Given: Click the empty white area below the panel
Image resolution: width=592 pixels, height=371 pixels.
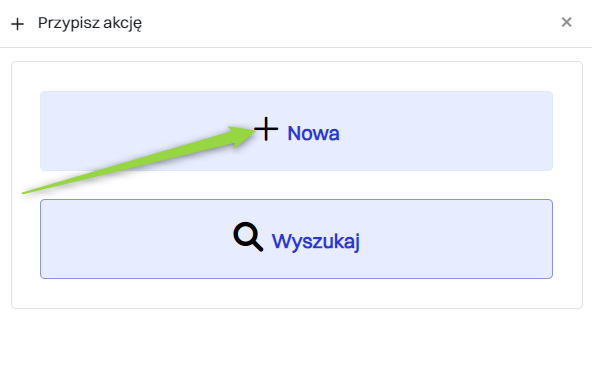Looking at the screenshot, I should (296, 340).
